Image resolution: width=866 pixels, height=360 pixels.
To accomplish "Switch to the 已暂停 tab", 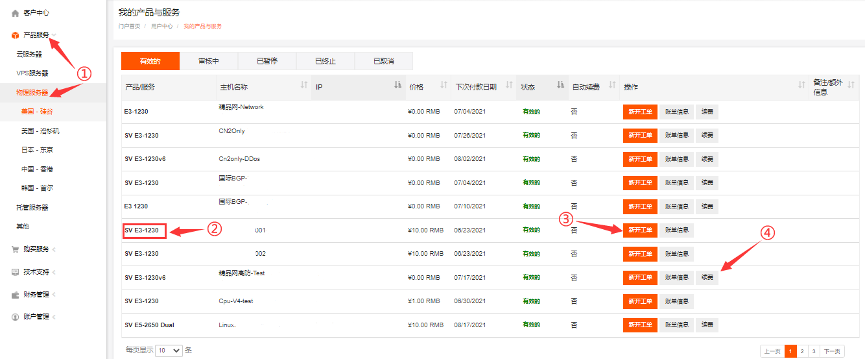I will click(267, 61).
